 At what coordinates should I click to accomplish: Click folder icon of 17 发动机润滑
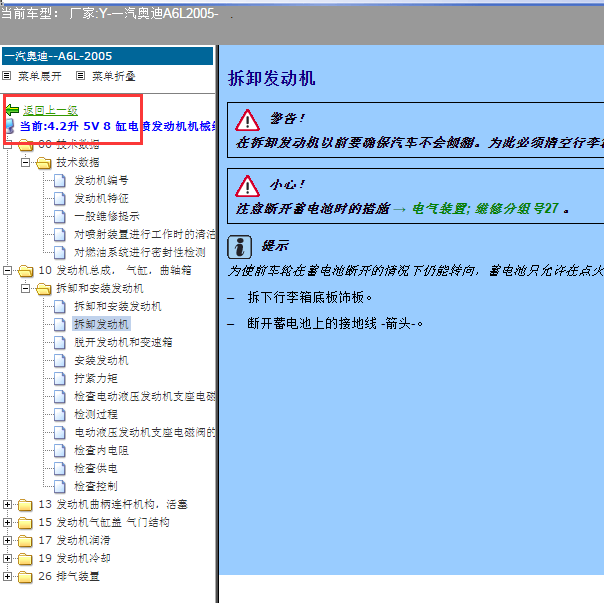(x=25, y=541)
